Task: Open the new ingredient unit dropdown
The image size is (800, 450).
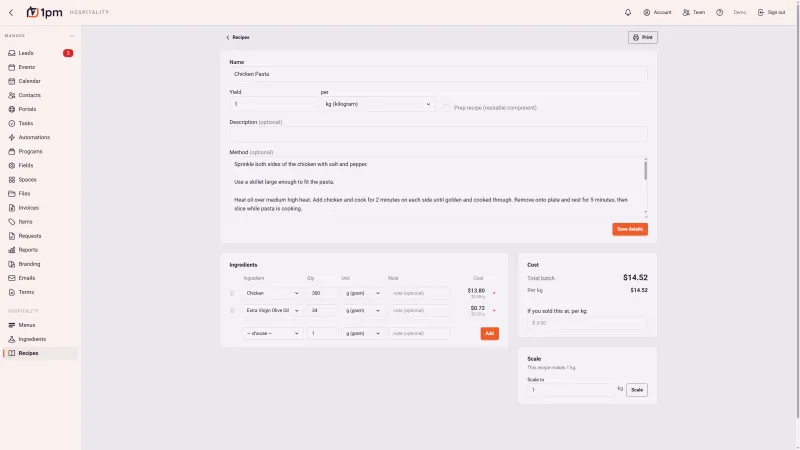Action: pyautogui.click(x=363, y=334)
